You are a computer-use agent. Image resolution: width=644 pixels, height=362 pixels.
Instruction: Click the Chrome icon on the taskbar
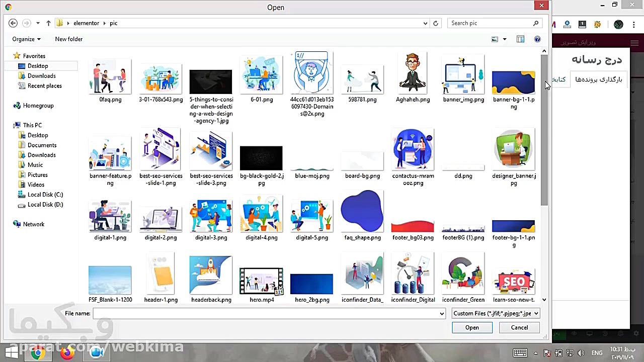pos(38,353)
